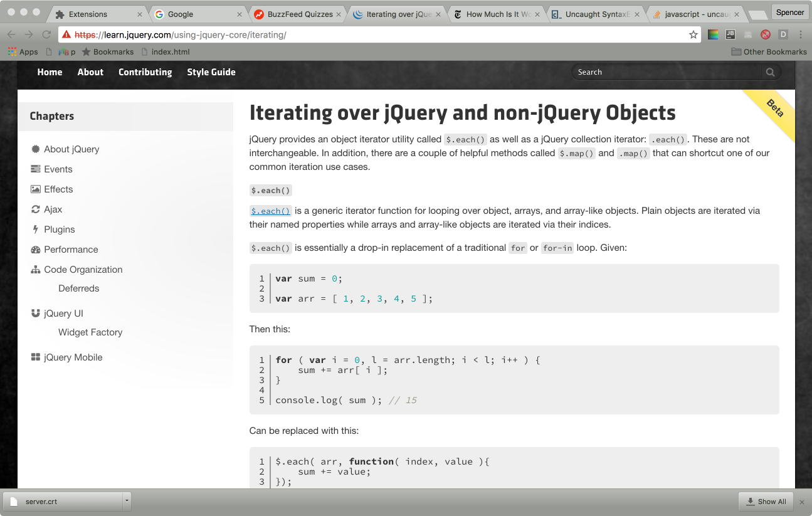
Task: Open the Contributing navigation link
Action: (x=145, y=72)
